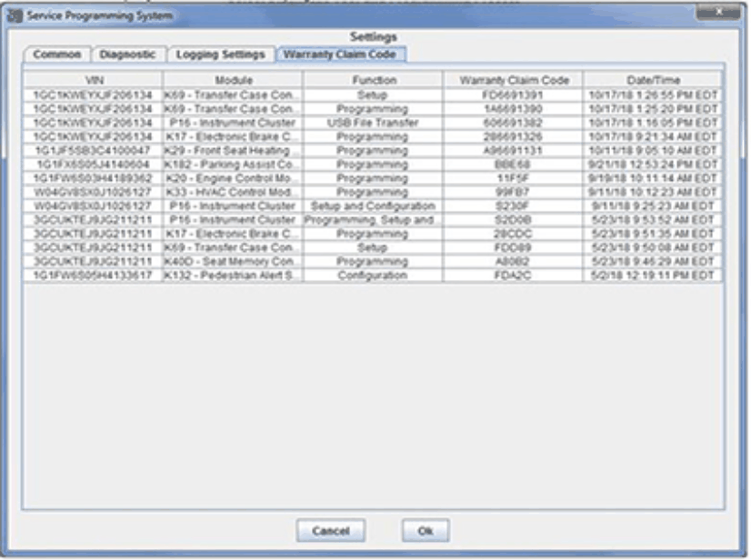This screenshot has width=751, height=560.
Task: Click the Warranty Claim Code column header
Action: click(513, 81)
